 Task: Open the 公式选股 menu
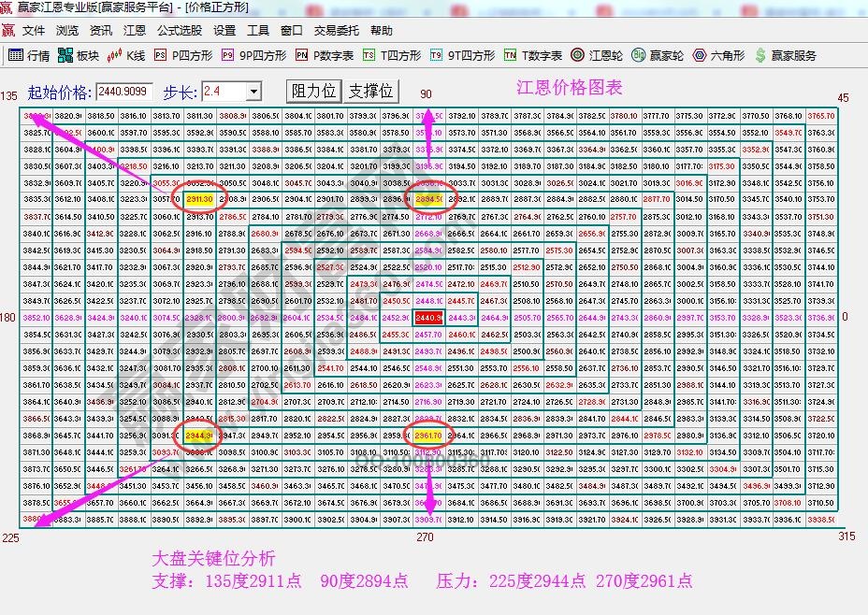(178, 30)
